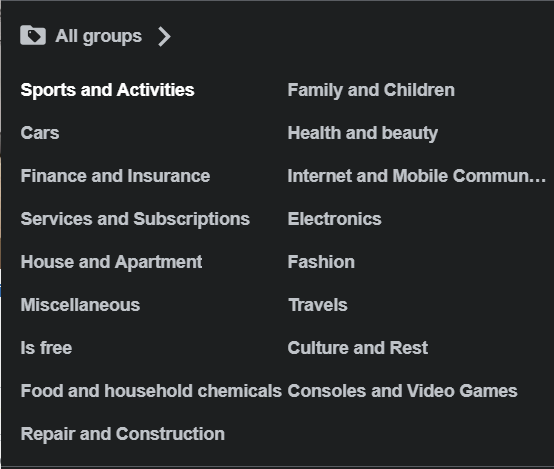554x469 pixels.
Task: Expand All groups with the chevron arrow
Action: [x=164, y=36]
